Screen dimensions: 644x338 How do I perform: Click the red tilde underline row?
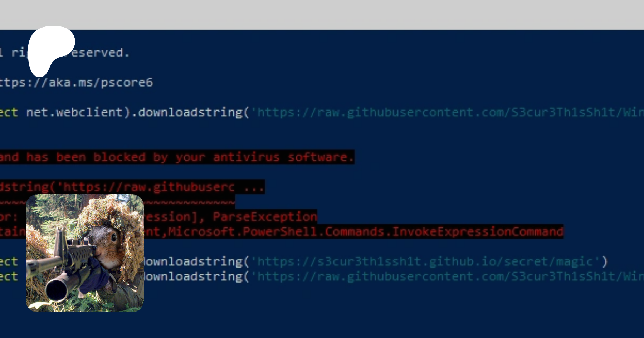[190, 202]
